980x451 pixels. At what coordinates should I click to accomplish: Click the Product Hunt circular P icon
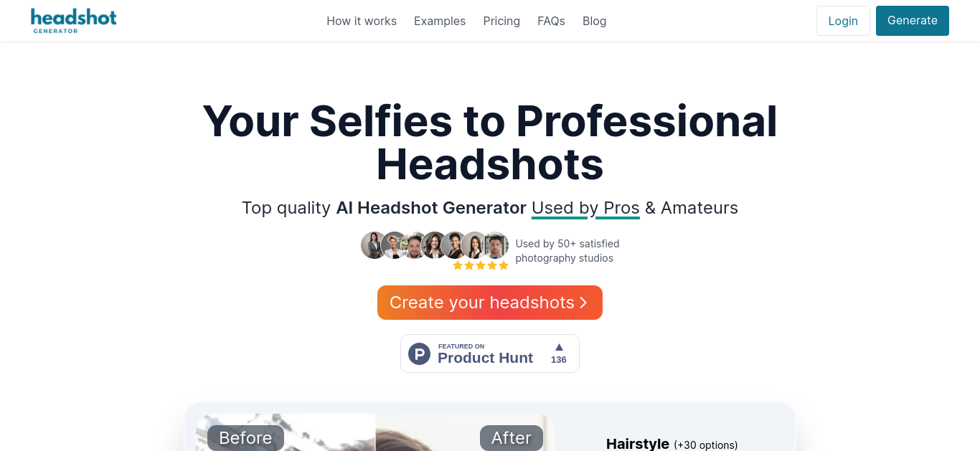419,353
